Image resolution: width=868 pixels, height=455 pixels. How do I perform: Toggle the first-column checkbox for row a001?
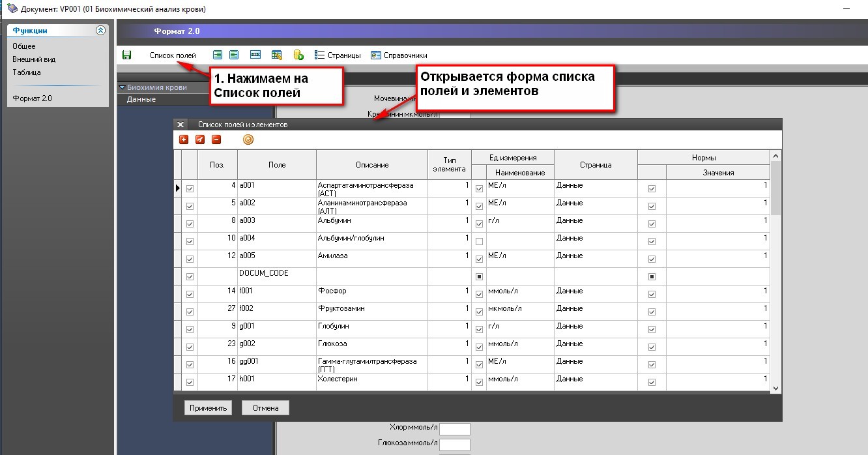coord(190,188)
